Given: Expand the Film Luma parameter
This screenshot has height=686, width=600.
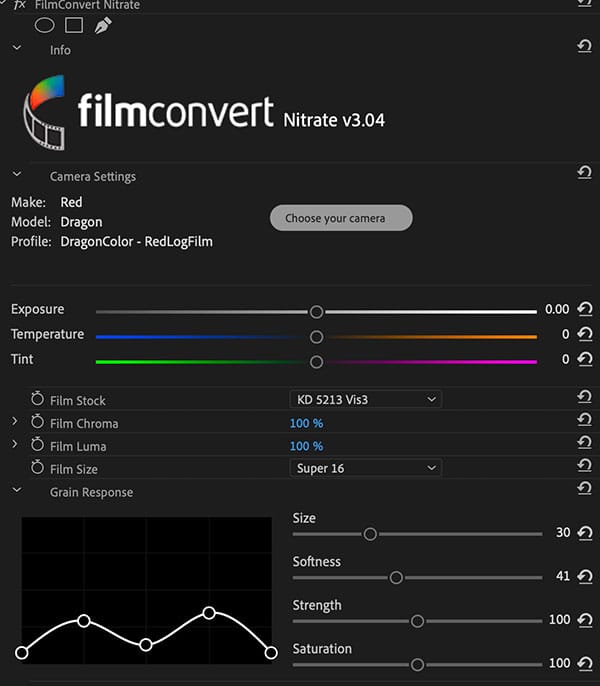Looking at the screenshot, I should pos(14,444).
